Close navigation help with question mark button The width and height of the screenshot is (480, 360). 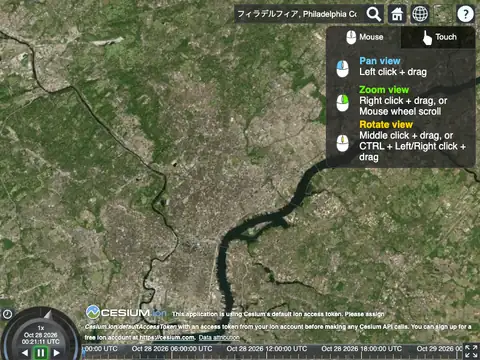click(465, 14)
